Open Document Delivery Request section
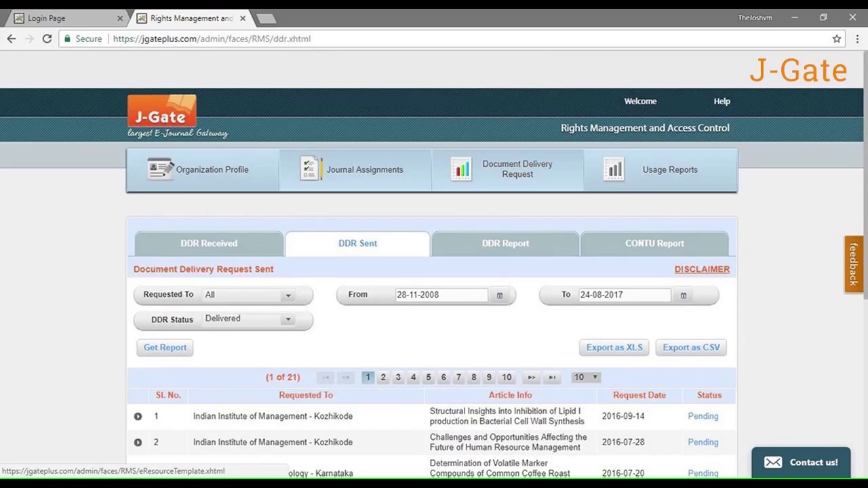 508,169
